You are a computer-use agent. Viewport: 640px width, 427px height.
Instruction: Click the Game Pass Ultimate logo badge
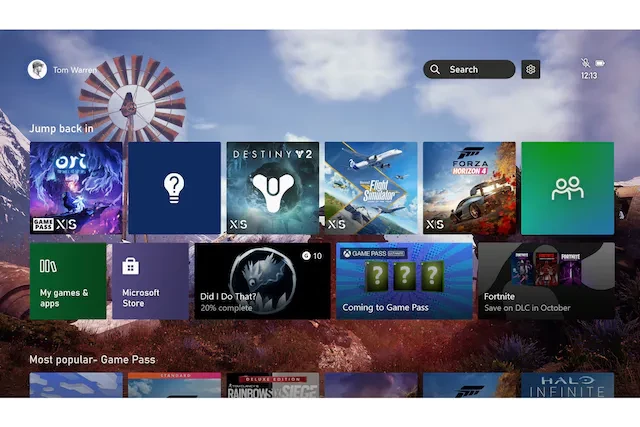coord(374,254)
